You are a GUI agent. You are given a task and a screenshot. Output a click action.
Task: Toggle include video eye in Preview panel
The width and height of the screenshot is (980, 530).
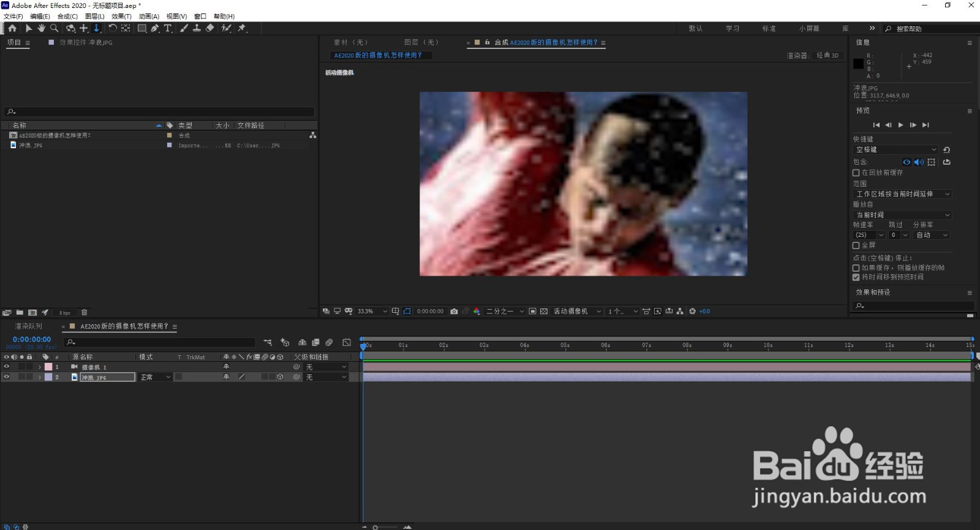click(907, 162)
